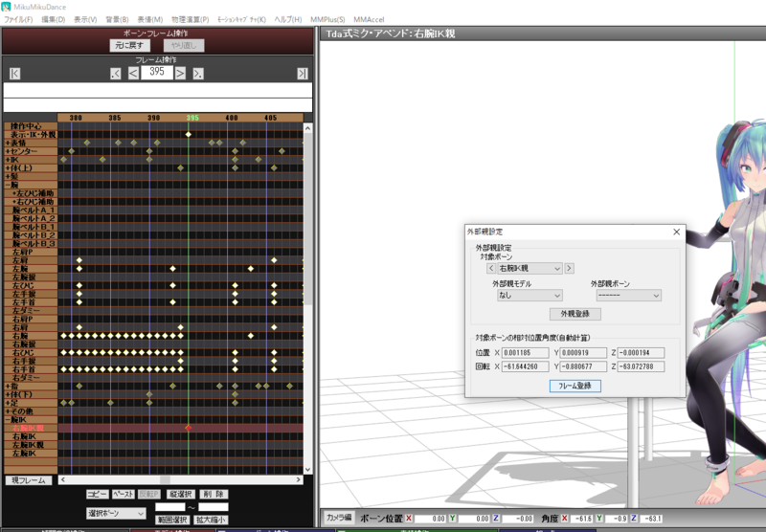Image resolution: width=766 pixels, height=532 pixels.
Task: Expand the 体(下) group
Action: click(8, 394)
